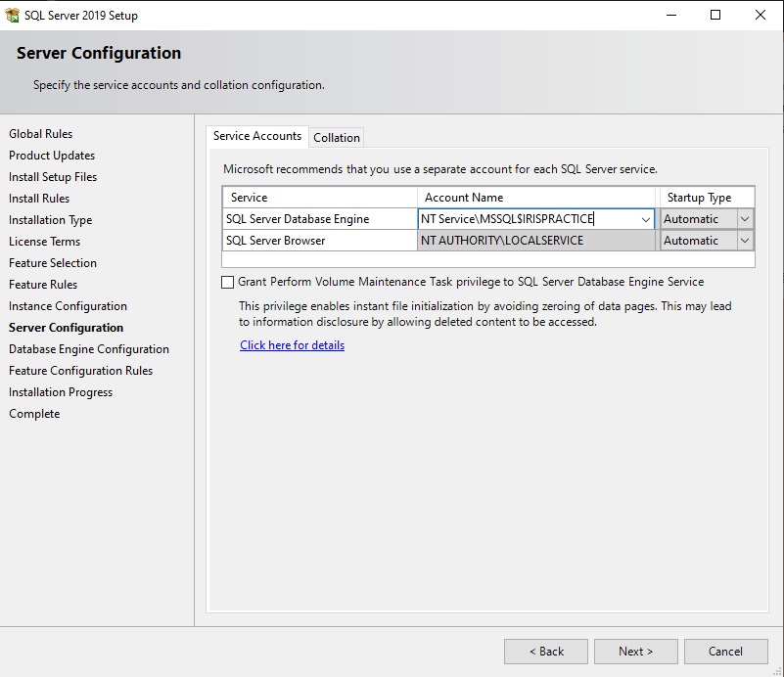
Task: Open Startup Type dropdown for SQL Server Browser
Action: pos(745,241)
